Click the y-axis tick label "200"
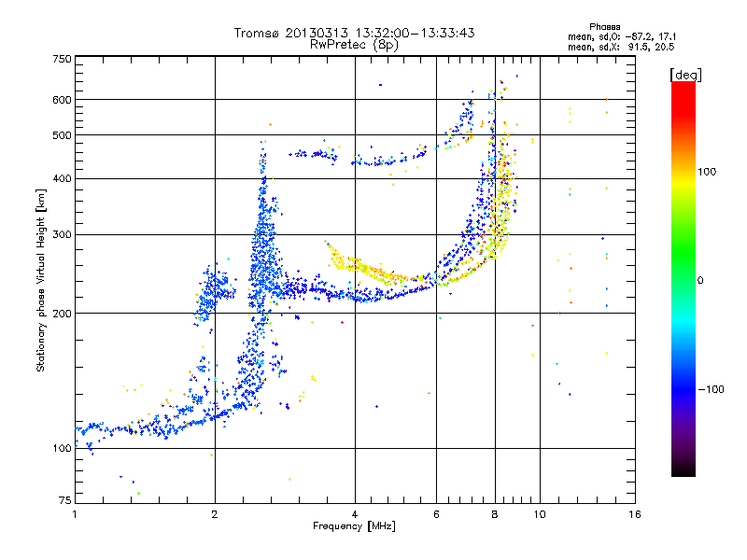Viewport: 747px width, 560px height. coord(63,314)
